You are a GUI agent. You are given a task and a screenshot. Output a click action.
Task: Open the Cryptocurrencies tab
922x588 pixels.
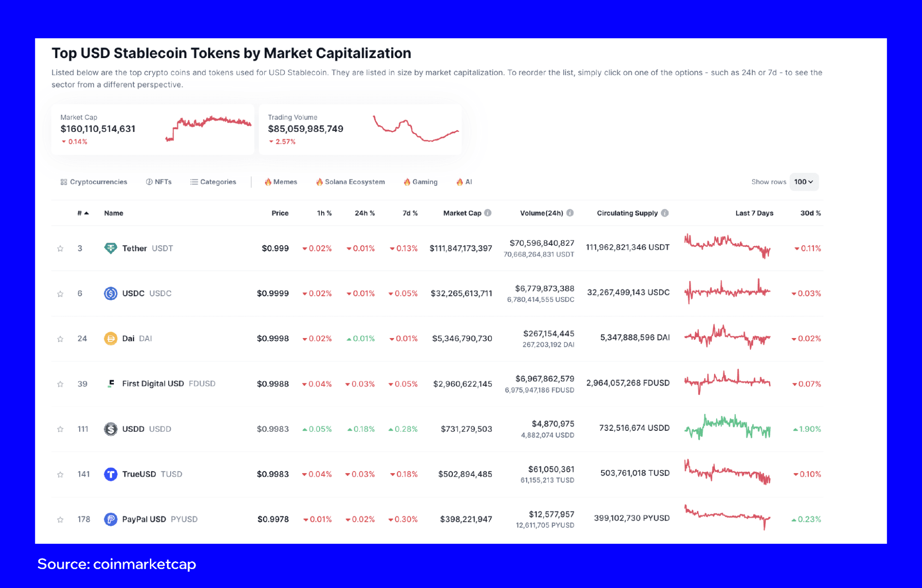(94, 182)
